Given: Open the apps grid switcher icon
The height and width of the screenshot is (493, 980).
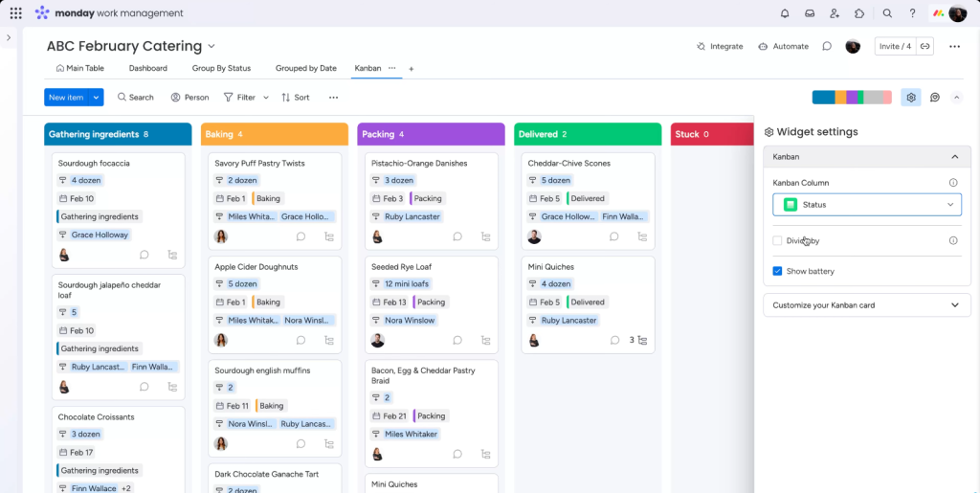Looking at the screenshot, I should tap(15, 13).
